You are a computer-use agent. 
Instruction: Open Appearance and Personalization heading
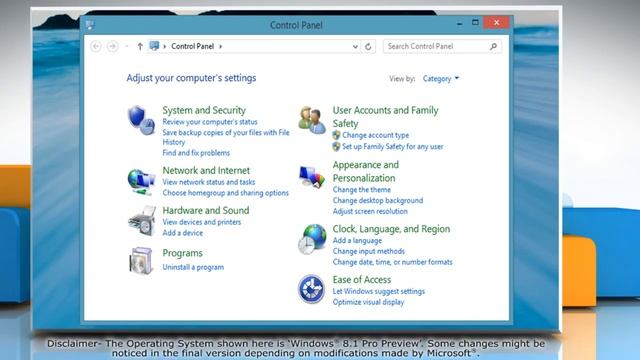coord(366,171)
